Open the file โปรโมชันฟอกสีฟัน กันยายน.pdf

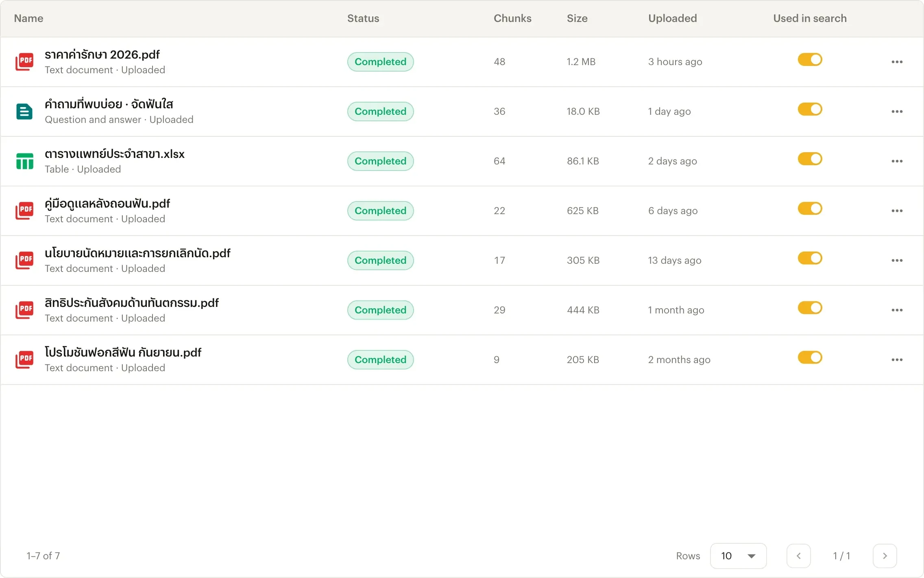pos(123,352)
